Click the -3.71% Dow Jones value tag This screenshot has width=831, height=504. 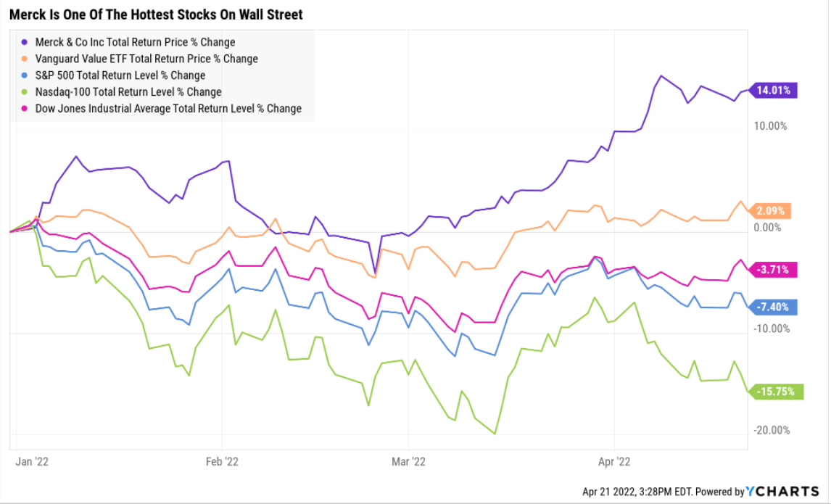775,269
